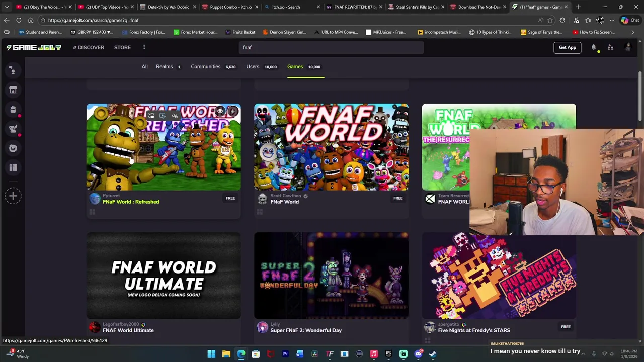Open the sidebar quests icon
Screen dimensions: 644x362
(x=13, y=129)
